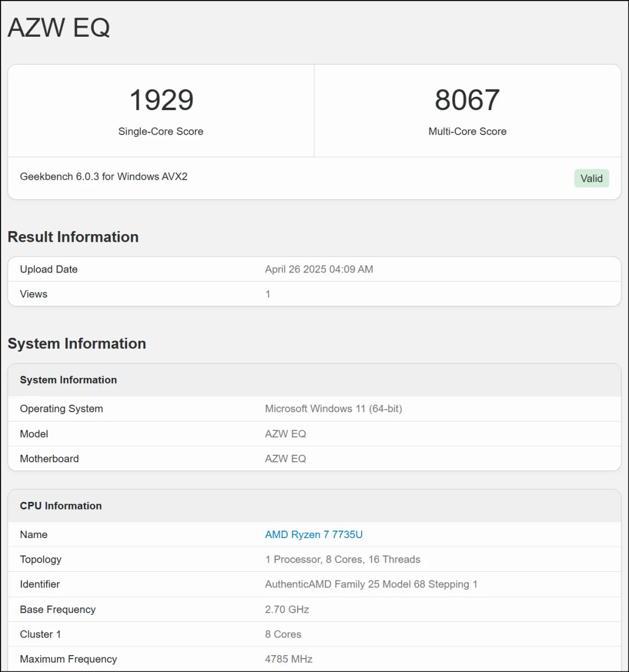
Task: Select Microsoft Windows 11 (64-bit) value
Action: point(334,408)
